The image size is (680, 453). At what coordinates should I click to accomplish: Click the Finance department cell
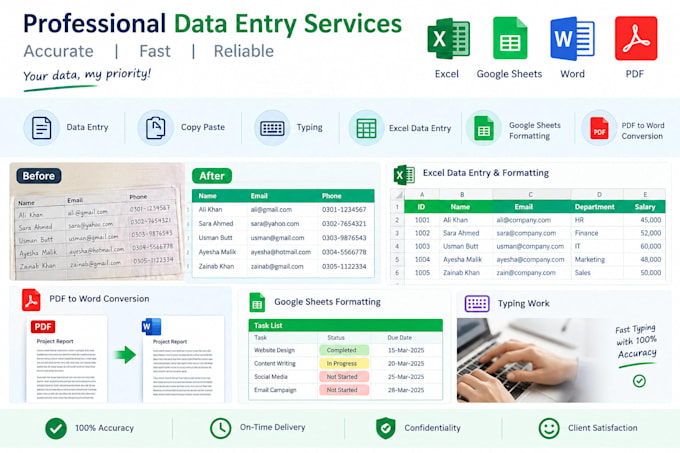(597, 233)
